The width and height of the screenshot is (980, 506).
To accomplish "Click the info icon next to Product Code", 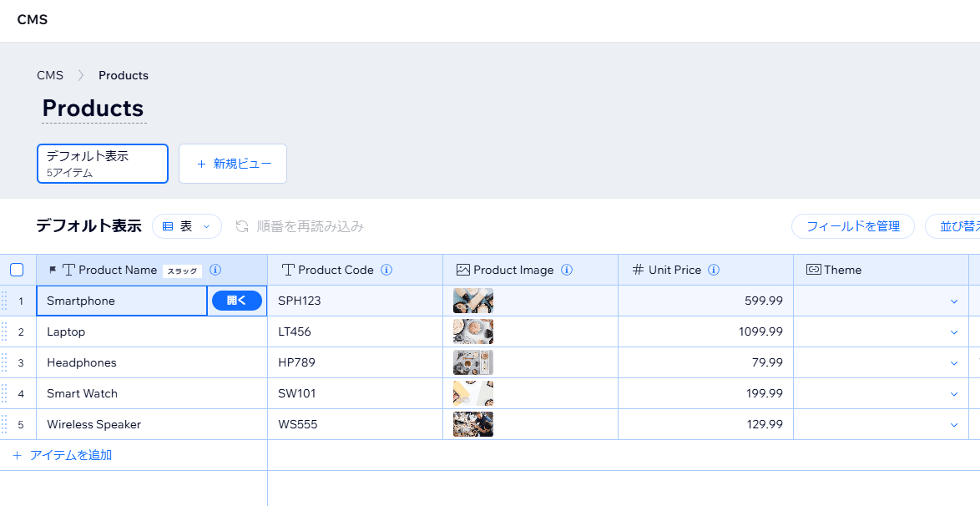I will tap(386, 270).
